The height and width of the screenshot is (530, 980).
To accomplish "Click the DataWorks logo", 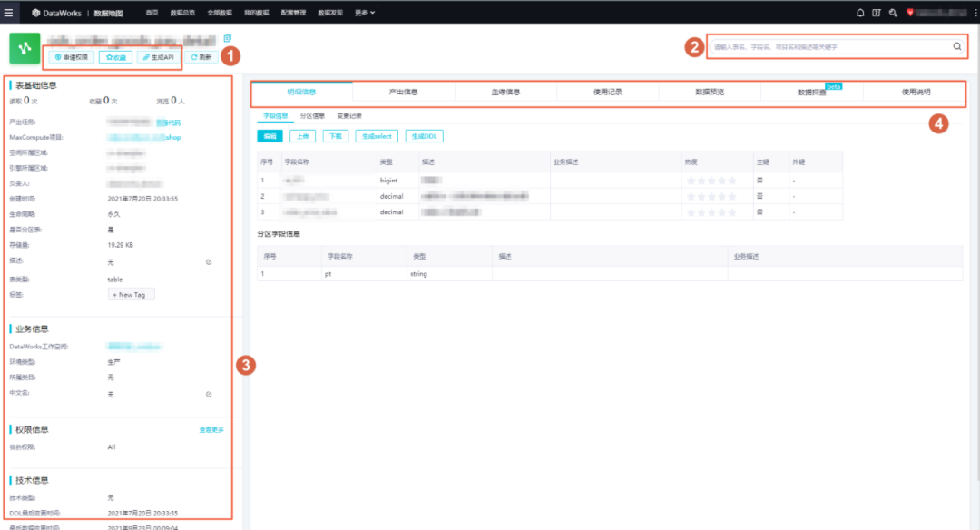I will click(x=56, y=13).
